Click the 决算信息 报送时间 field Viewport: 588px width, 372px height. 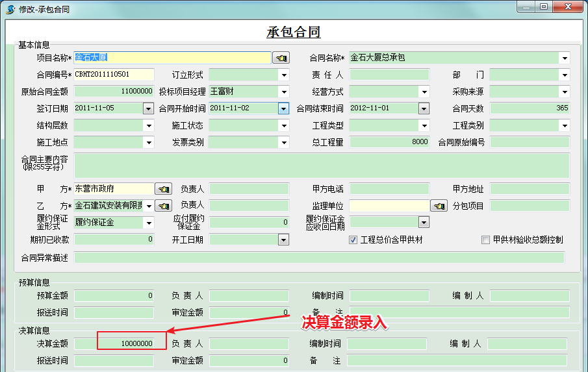pos(114,360)
